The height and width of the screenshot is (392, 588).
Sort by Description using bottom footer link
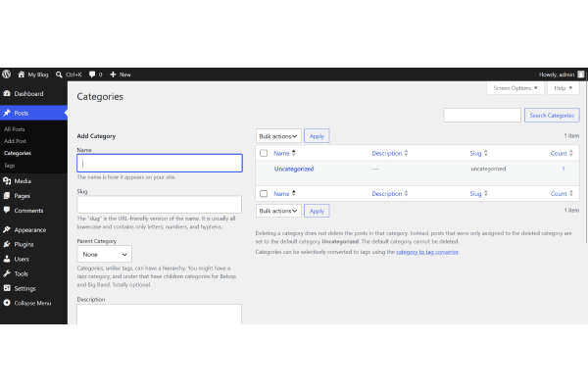[387, 194]
